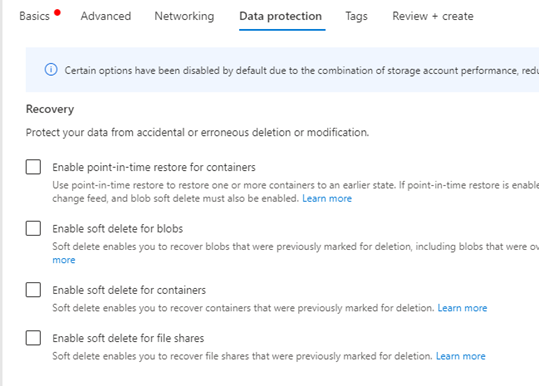Follow the 'more' link under blob soft delete
Image resolution: width=539 pixels, height=386 pixels.
[64, 260]
